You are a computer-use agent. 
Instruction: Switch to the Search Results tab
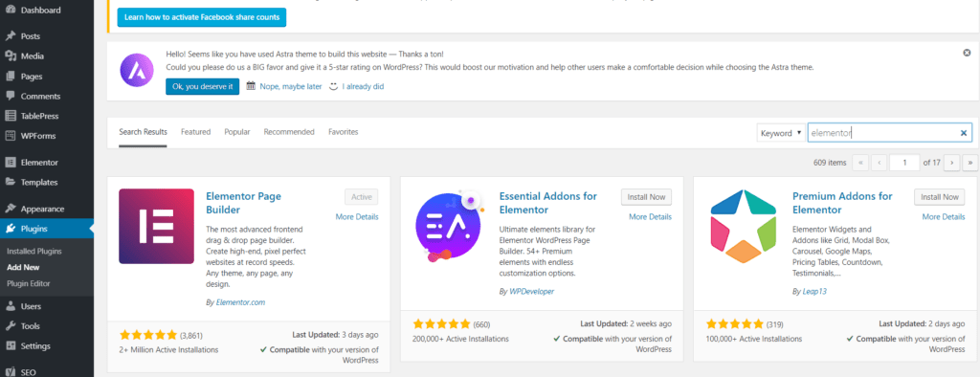[144, 132]
